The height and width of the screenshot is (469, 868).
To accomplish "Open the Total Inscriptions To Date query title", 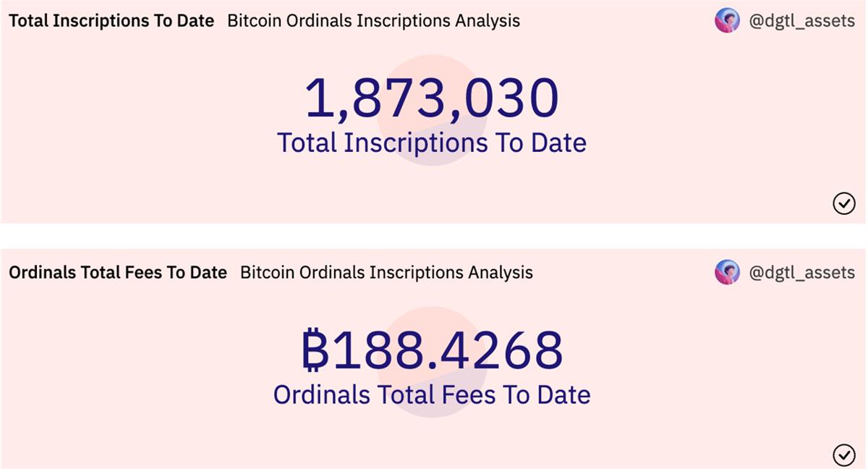I will point(111,21).
